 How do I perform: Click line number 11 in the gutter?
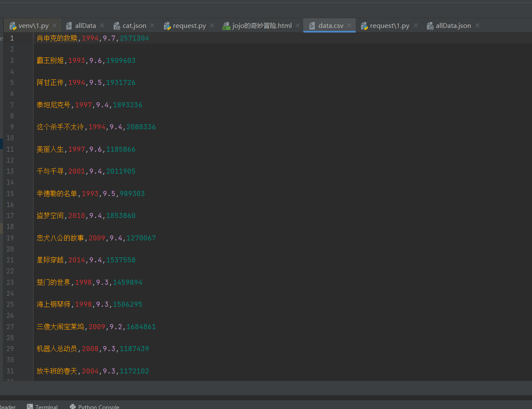tap(10, 149)
